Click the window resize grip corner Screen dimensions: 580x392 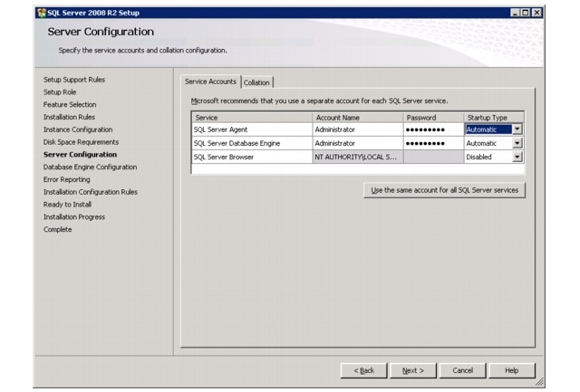click(540, 382)
